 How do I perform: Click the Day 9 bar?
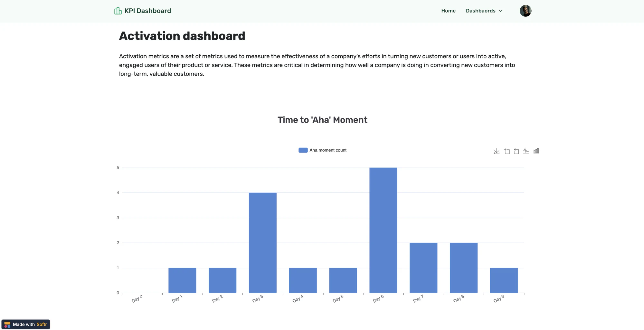504,280
